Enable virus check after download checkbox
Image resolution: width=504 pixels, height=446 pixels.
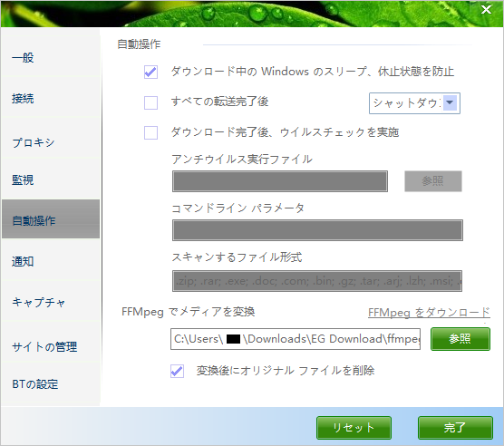click(x=150, y=132)
